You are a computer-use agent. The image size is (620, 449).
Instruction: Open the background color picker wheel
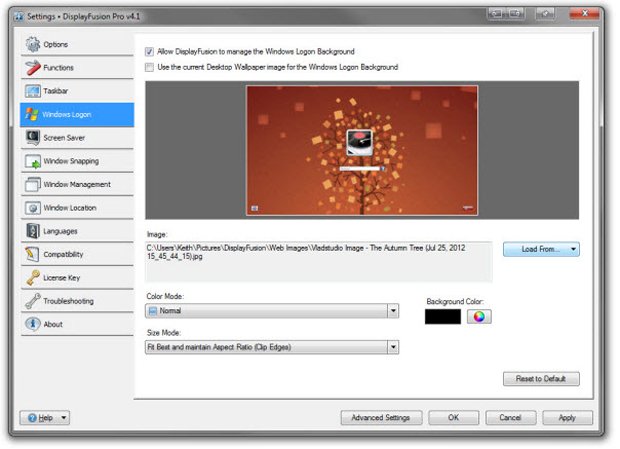pos(479,317)
